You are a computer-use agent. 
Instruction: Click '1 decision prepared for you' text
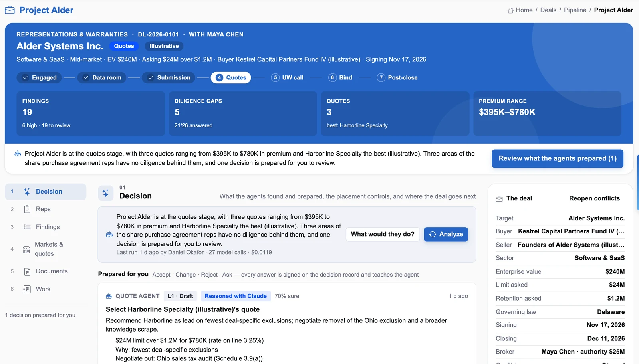(40, 315)
